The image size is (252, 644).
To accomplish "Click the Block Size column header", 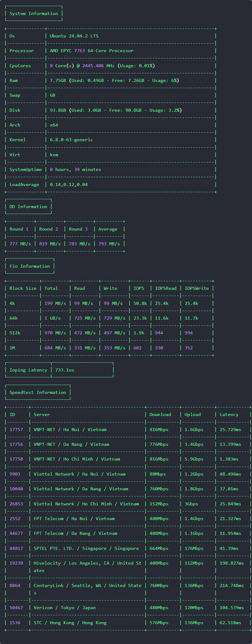I will (23, 288).
